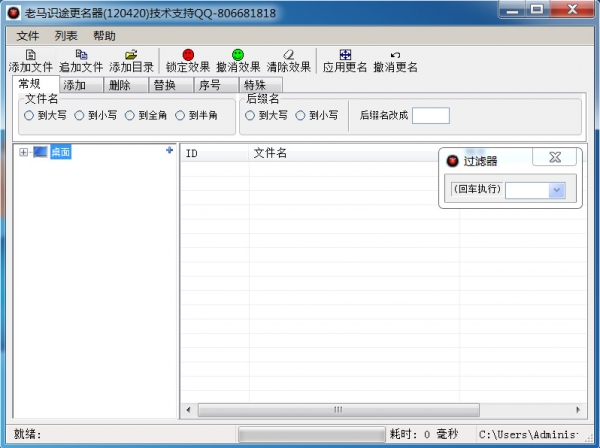Click the 过滤器 filter text field
The image size is (600, 448).
point(527,190)
